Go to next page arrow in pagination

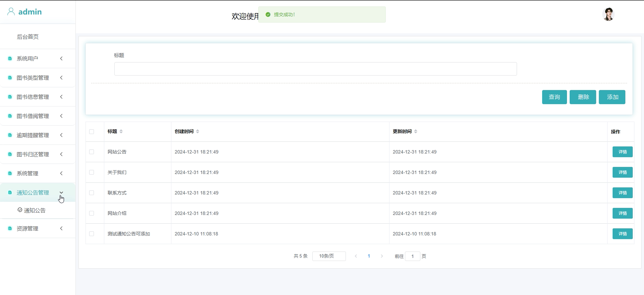click(x=381, y=256)
